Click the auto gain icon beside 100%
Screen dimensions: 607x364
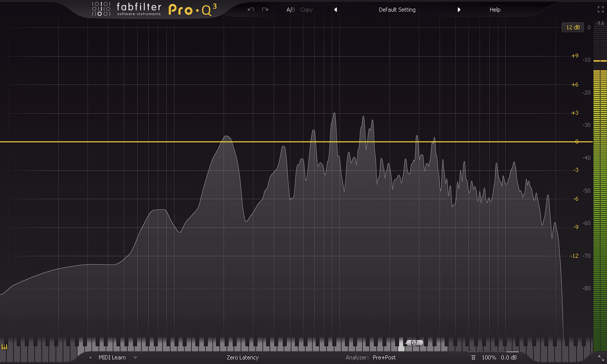pyautogui.click(x=473, y=357)
